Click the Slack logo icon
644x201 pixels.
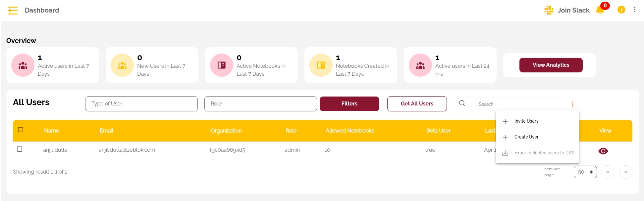click(x=549, y=10)
